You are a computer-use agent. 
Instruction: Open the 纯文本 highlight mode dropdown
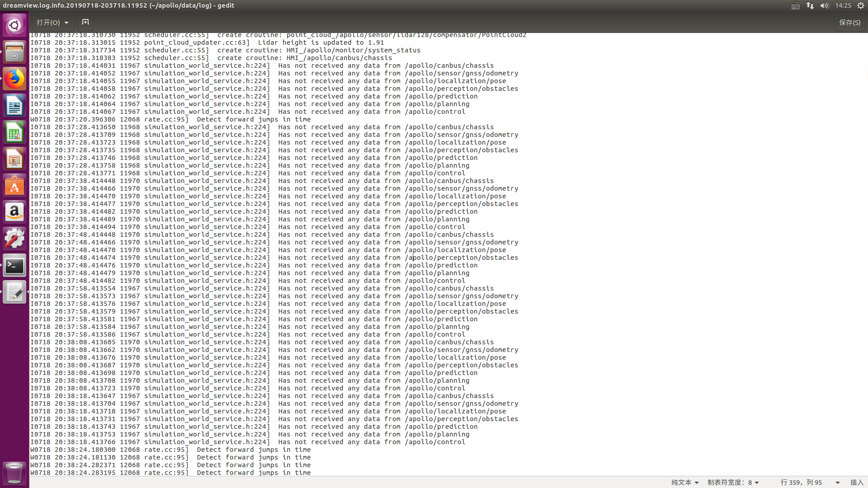point(684,482)
